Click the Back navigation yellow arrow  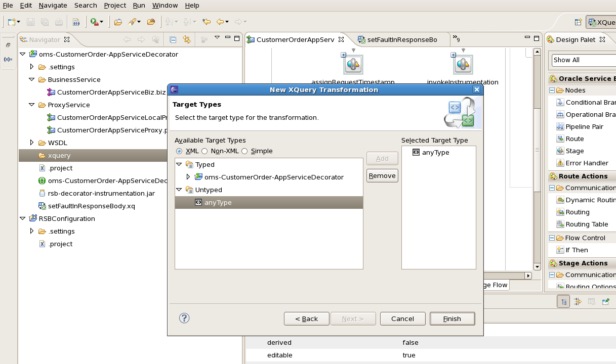220,22
